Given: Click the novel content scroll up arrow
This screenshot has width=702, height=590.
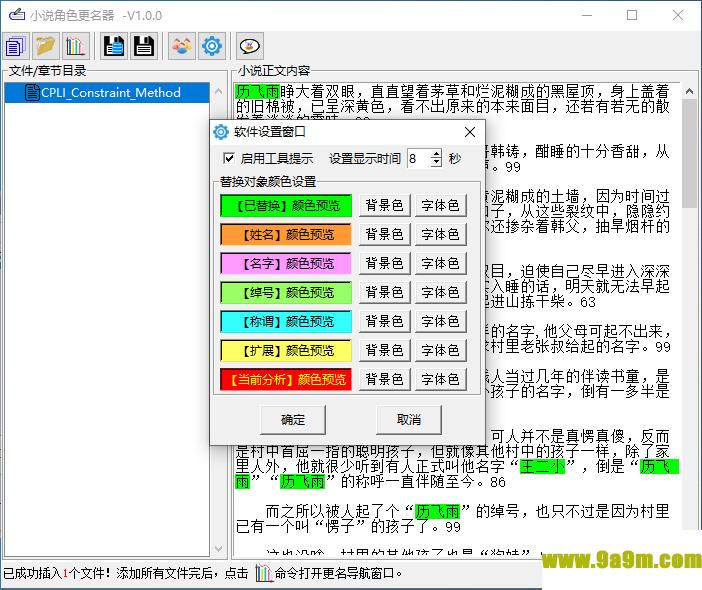Looking at the screenshot, I should [689, 91].
